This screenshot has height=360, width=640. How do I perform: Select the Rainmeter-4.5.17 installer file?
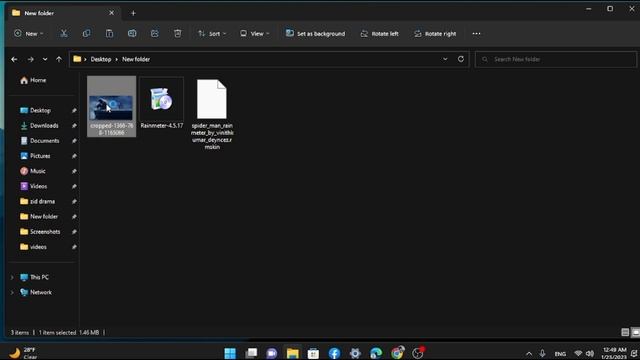tap(162, 103)
